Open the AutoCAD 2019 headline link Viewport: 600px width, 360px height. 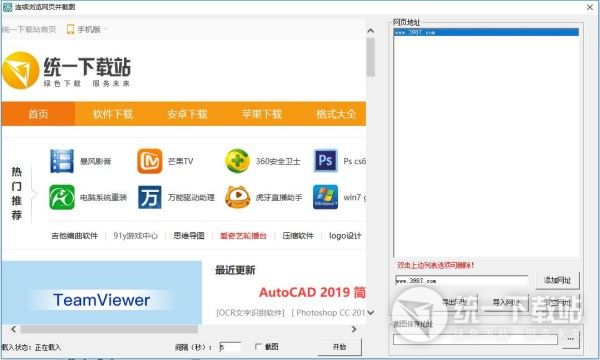[x=312, y=293]
